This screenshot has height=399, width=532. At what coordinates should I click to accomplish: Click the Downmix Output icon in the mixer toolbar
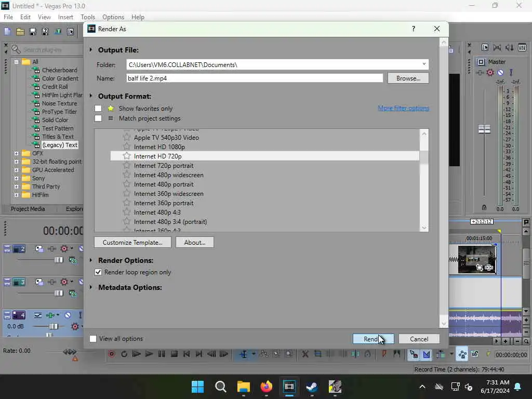coord(497,47)
